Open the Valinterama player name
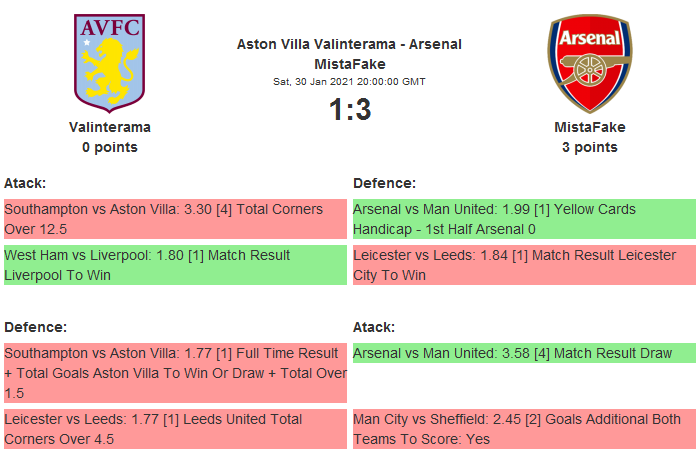This screenshot has width=700, height=460. [110, 127]
